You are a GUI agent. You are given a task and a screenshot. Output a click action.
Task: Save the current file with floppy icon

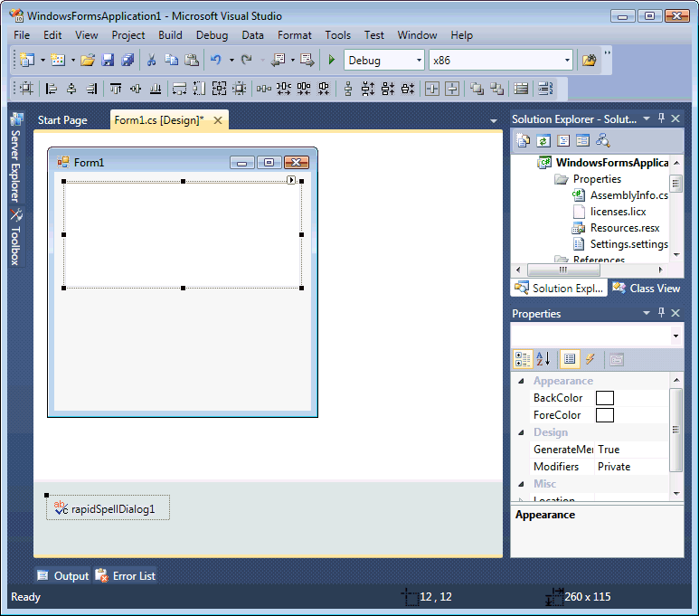tap(108, 60)
